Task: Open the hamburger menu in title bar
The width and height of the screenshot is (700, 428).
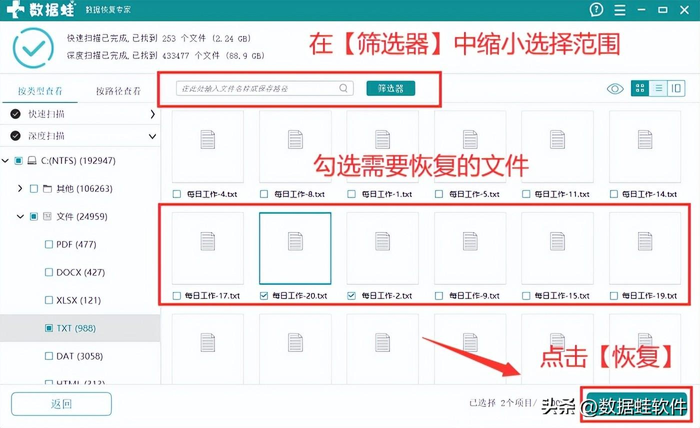Action: click(x=620, y=10)
